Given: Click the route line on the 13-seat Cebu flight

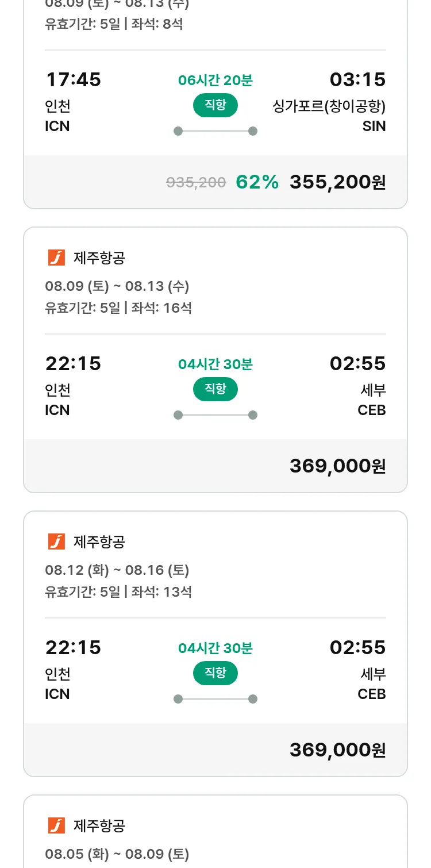Looking at the screenshot, I should 215,699.
